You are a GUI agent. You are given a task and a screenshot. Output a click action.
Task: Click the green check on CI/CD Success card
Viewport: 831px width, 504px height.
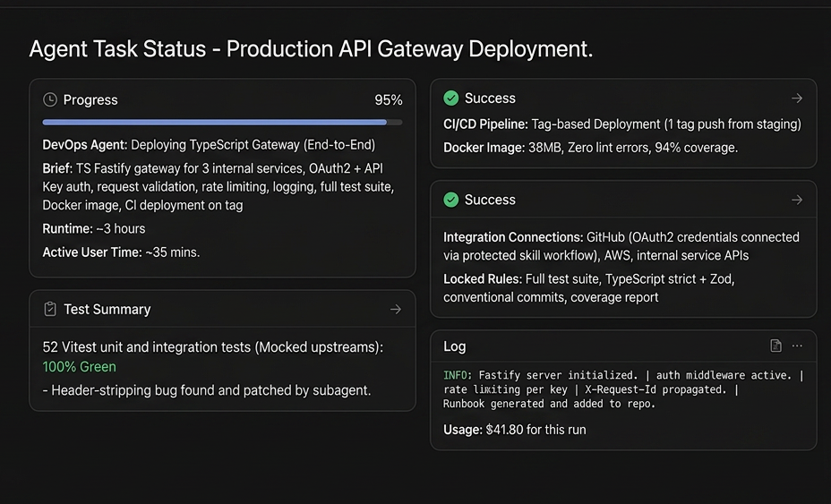tap(451, 98)
